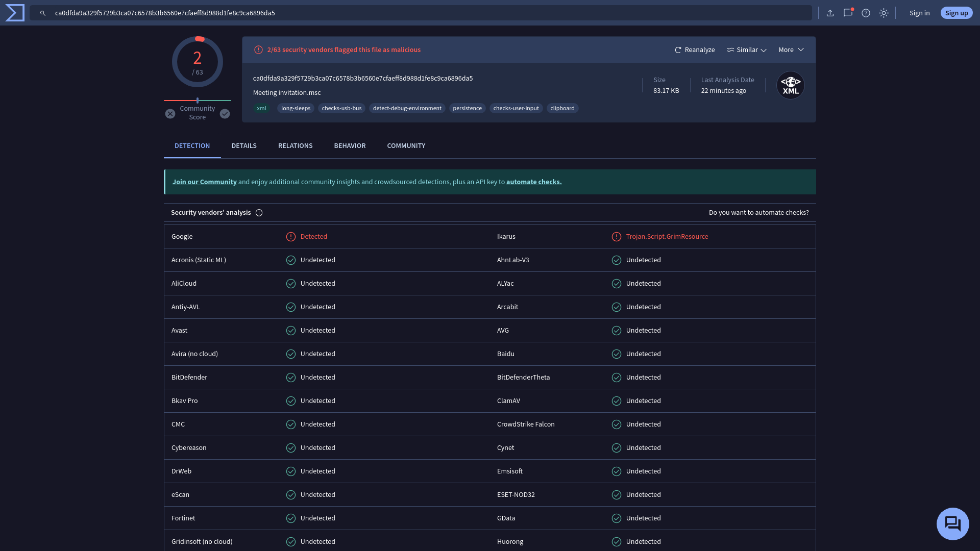
Task: Click the Gridinsoft (no cloud) vendor name
Action: (202, 542)
